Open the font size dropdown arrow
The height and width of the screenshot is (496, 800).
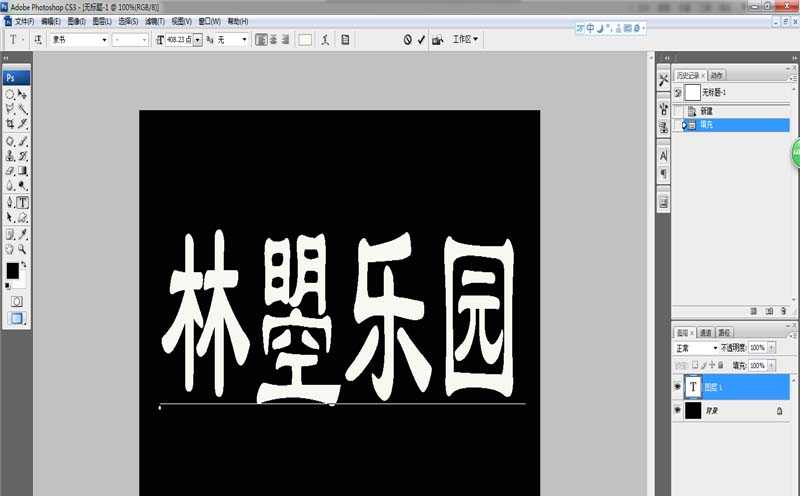click(x=197, y=40)
